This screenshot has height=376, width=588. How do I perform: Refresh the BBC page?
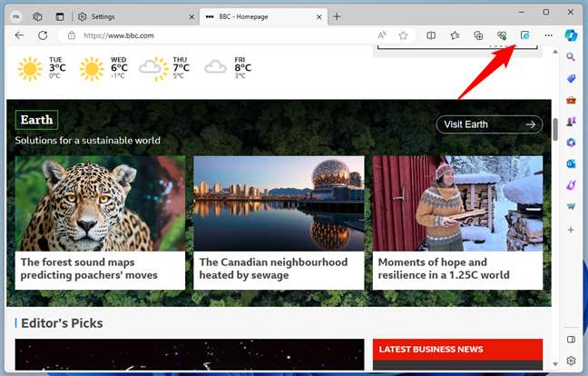click(43, 35)
